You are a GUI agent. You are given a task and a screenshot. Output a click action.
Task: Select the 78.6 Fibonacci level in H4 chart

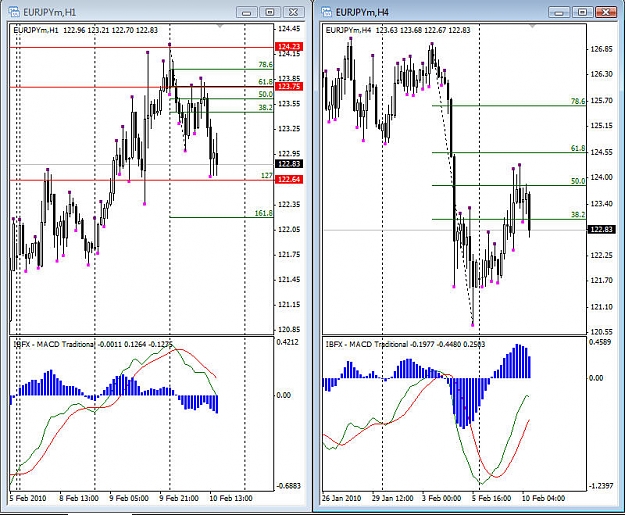click(578, 101)
